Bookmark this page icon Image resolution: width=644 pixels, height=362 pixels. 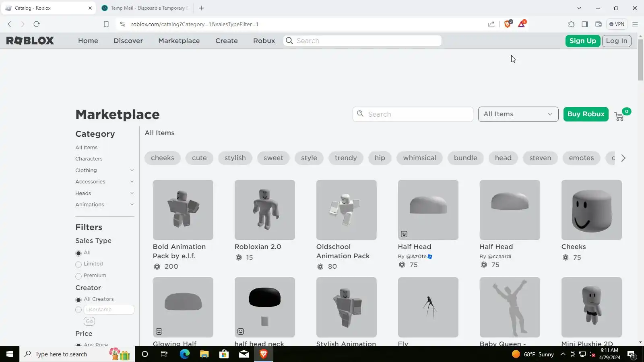coord(106,24)
